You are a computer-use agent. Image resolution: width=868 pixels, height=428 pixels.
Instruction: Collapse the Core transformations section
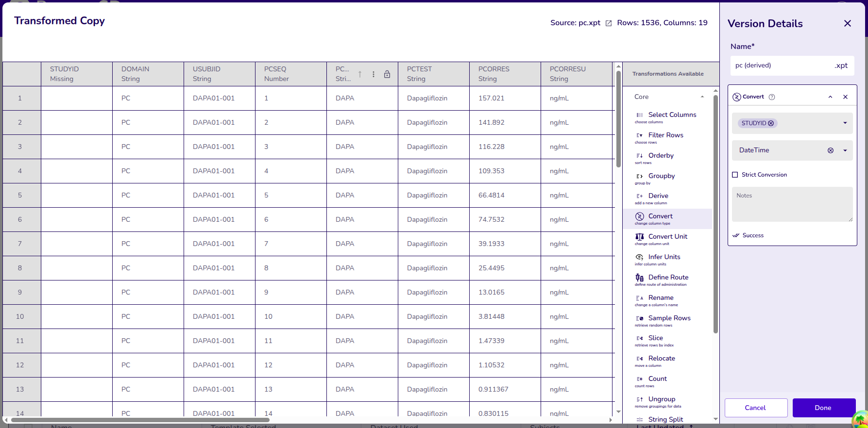pos(702,97)
